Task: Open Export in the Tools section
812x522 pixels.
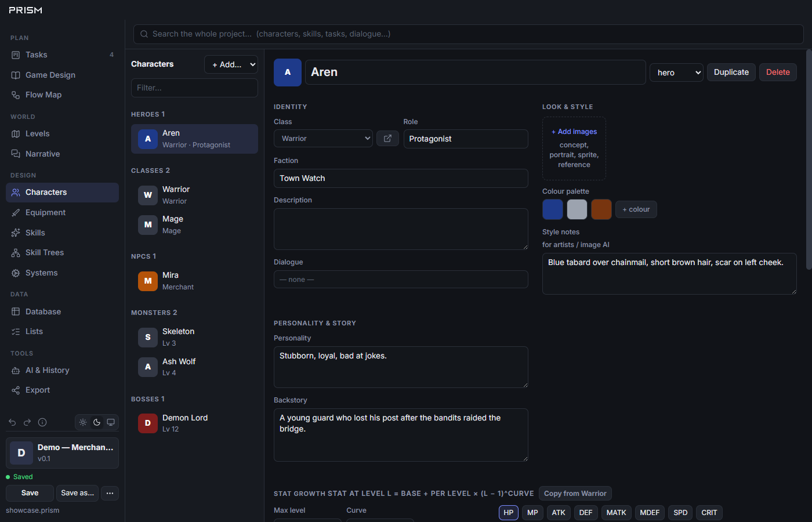Action: tap(62, 390)
